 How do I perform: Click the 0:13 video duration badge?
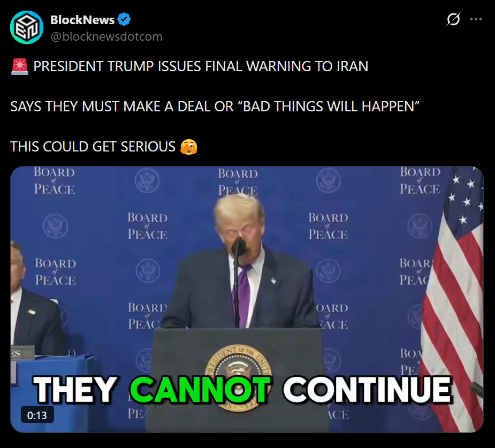click(37, 415)
